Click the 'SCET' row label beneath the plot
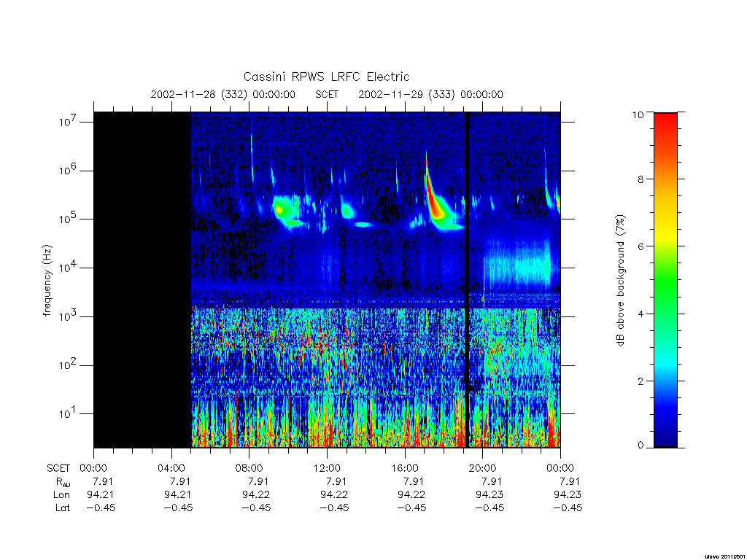The image size is (747, 560). coord(58,468)
